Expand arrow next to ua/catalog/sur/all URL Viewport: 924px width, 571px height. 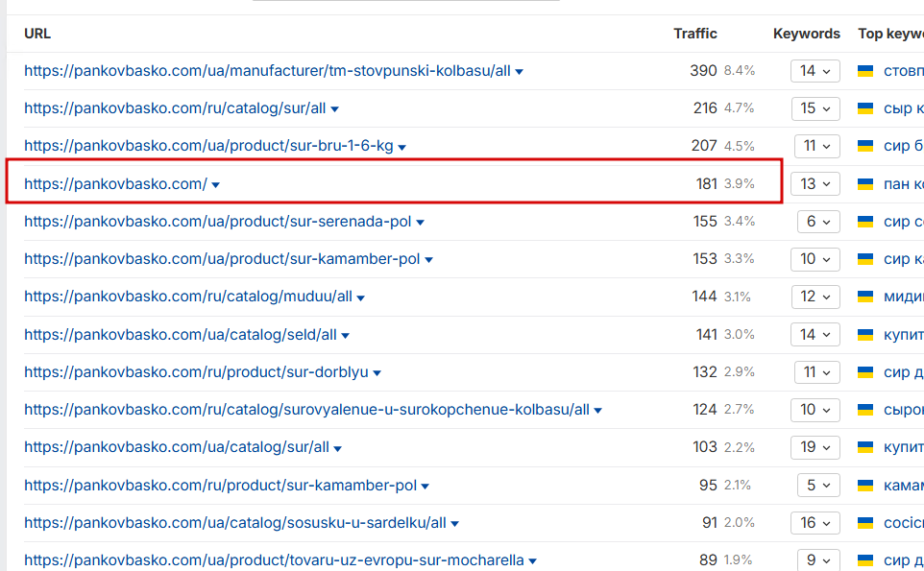(x=338, y=448)
